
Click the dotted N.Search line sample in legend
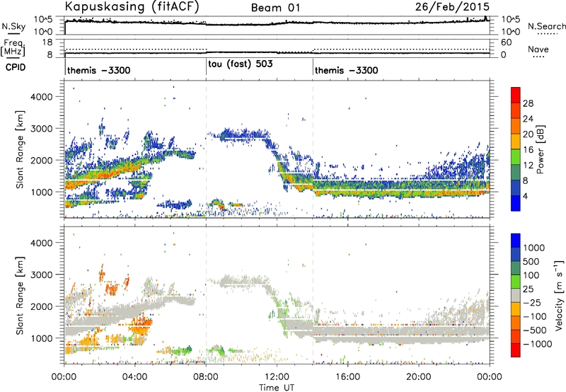[547, 34]
